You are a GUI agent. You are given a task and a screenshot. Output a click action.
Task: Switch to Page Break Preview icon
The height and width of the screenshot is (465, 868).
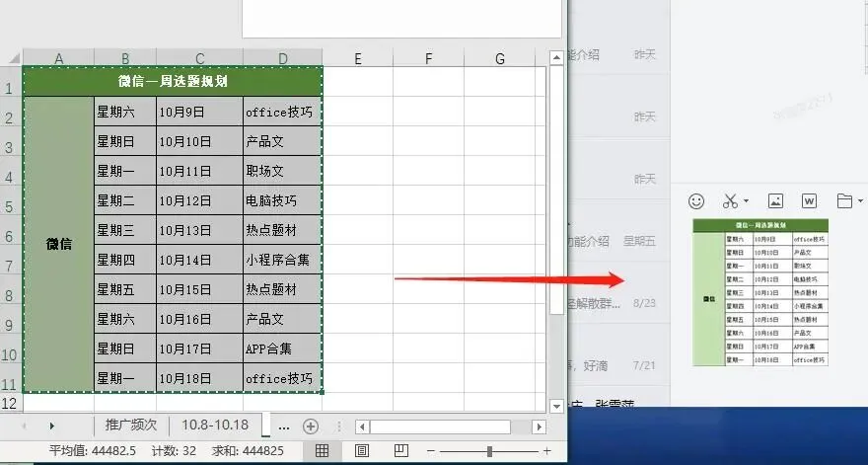401,450
